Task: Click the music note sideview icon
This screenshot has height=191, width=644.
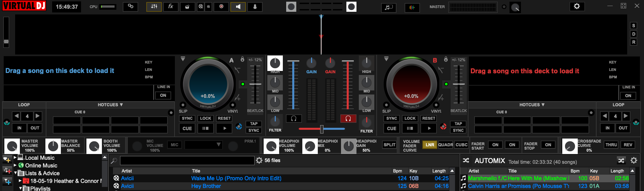Action: [x=389, y=7]
